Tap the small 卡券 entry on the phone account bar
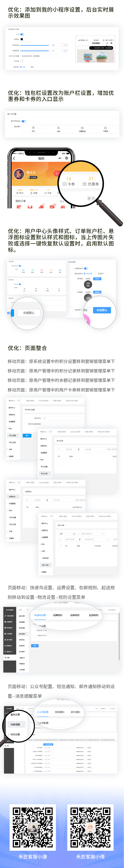This screenshot has width=124, height=868. [x=48, y=191]
